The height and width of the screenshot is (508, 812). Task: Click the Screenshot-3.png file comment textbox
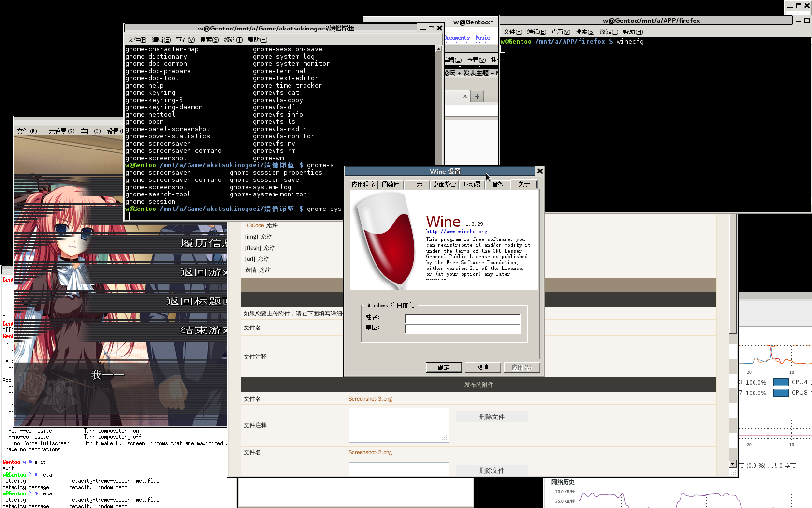point(399,425)
